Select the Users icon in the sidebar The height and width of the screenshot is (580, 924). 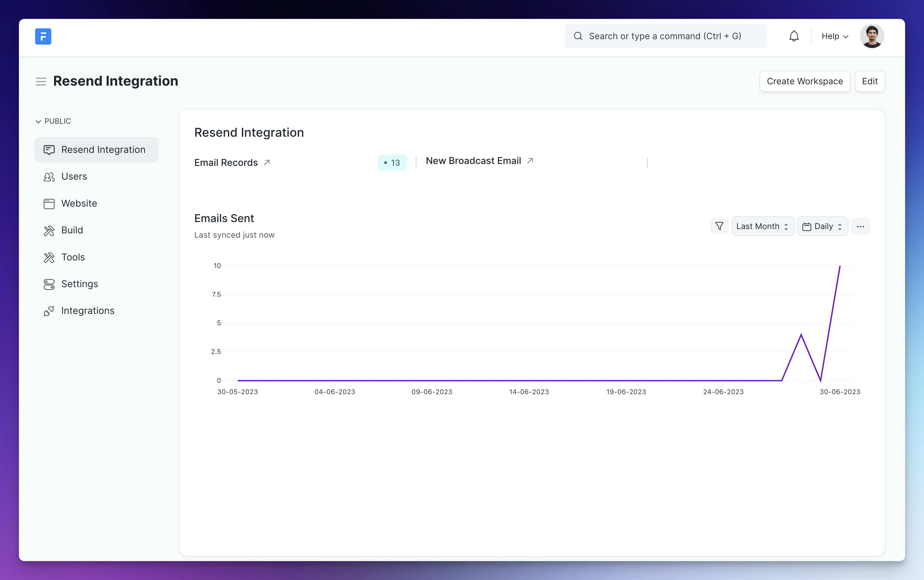[x=49, y=176]
